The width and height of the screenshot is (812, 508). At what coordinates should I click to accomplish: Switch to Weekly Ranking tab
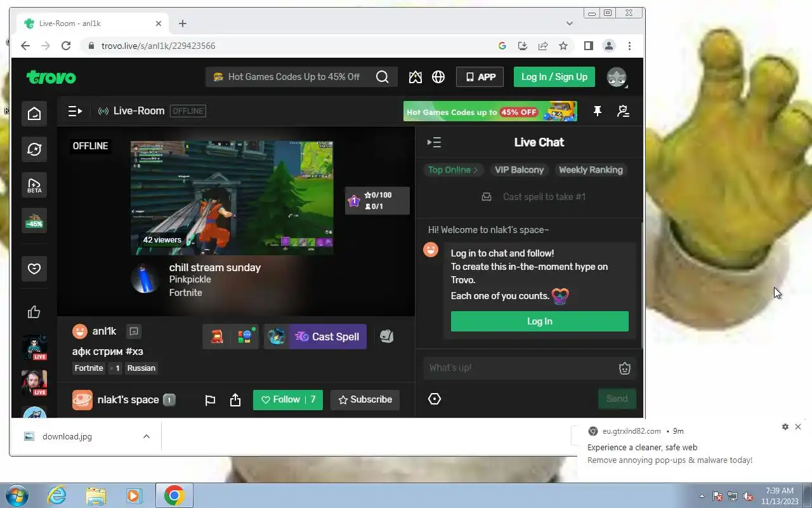pyautogui.click(x=591, y=170)
